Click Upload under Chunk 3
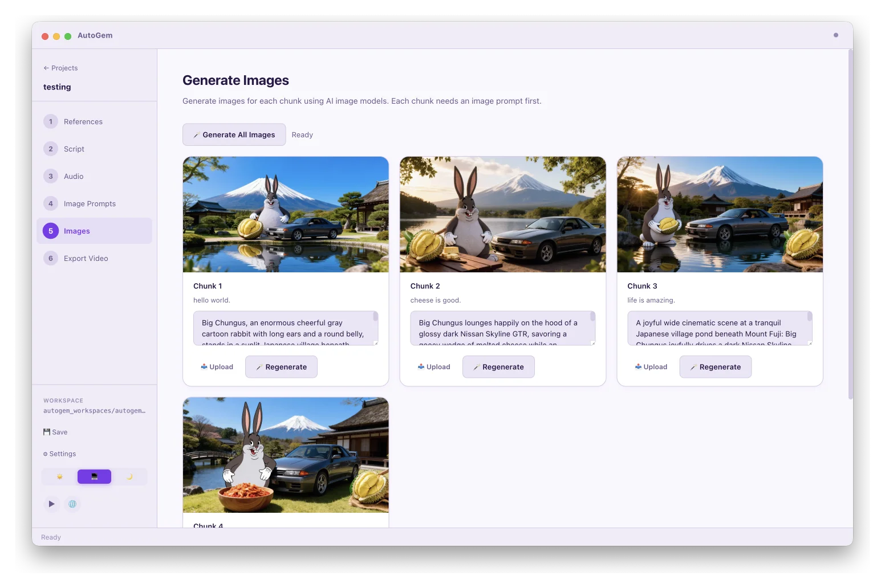Image resolution: width=885 pixels, height=588 pixels. pyautogui.click(x=651, y=367)
